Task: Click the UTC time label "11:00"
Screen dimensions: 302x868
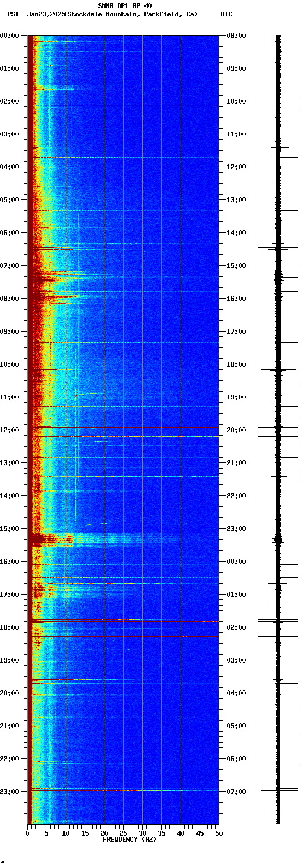Action: click(x=236, y=134)
